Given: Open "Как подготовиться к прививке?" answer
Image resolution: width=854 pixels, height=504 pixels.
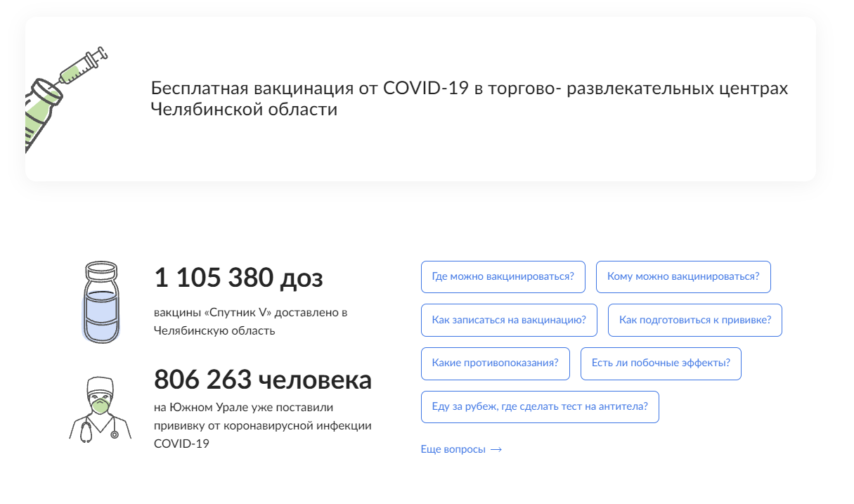Looking at the screenshot, I should (x=694, y=321).
